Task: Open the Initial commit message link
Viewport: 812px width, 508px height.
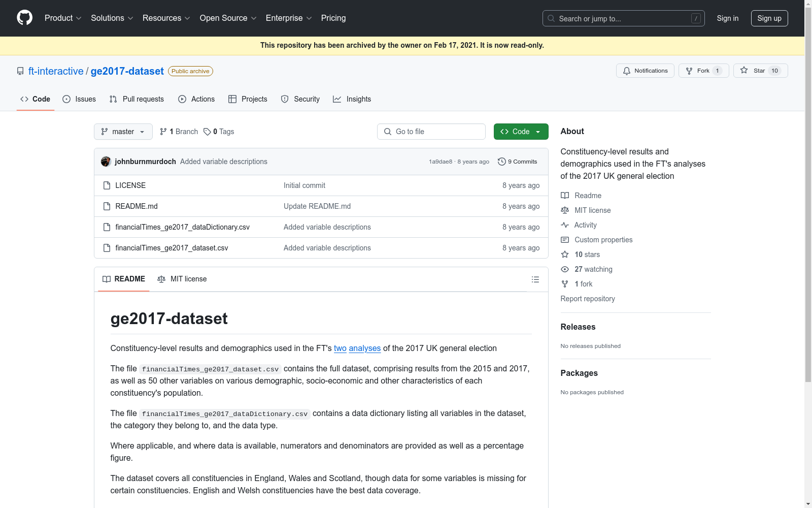Action: coord(304,185)
